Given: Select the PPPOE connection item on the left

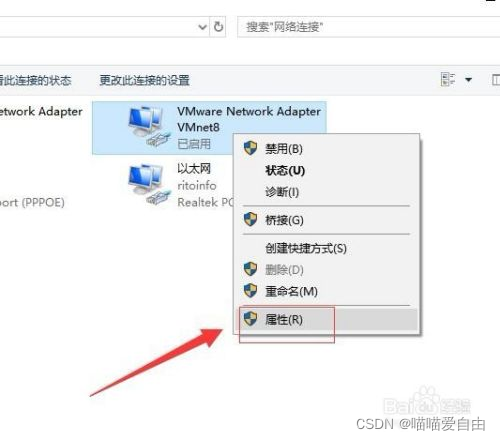Looking at the screenshot, I should click(32, 202).
